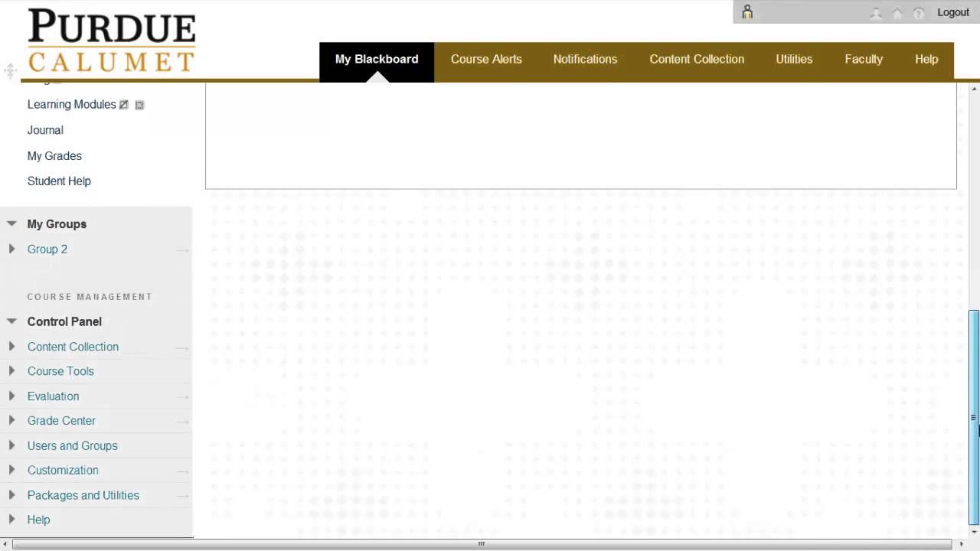Open the Utilities tab

pyautogui.click(x=794, y=60)
